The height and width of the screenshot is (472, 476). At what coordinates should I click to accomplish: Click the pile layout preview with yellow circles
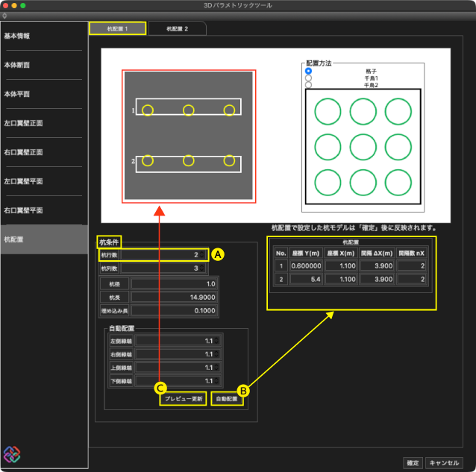[x=189, y=136]
